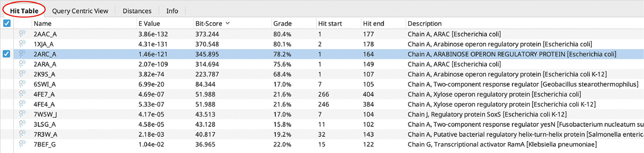Click the structure icon beside 7BEF_G
The width and height of the screenshot is (644, 153).
click(x=22, y=144)
